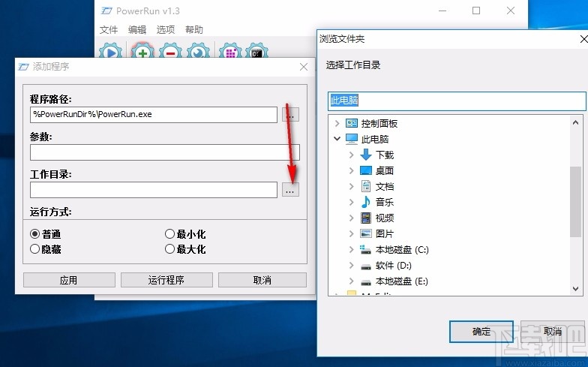Expand the 文档 folder chevron
The height and width of the screenshot is (367, 588).
(x=351, y=186)
